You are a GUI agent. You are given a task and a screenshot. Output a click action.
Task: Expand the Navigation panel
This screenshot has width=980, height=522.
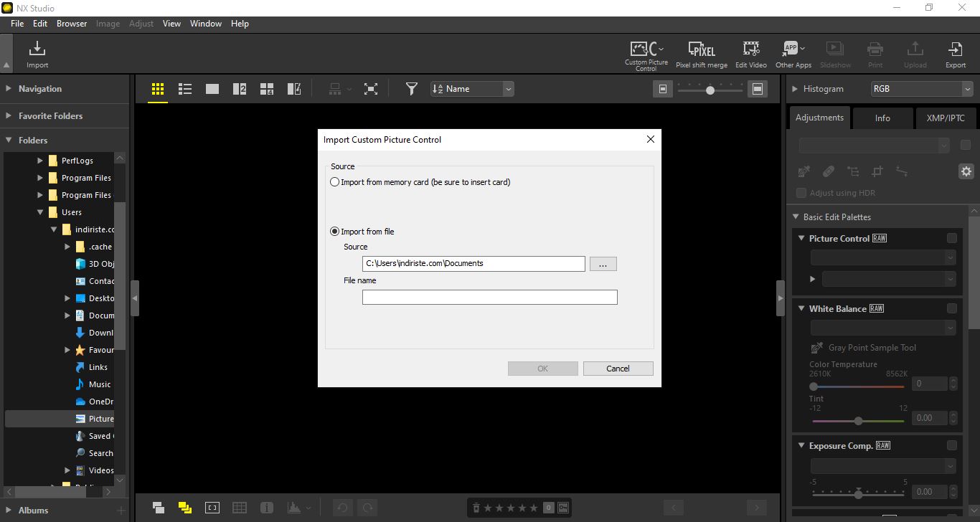click(x=9, y=89)
